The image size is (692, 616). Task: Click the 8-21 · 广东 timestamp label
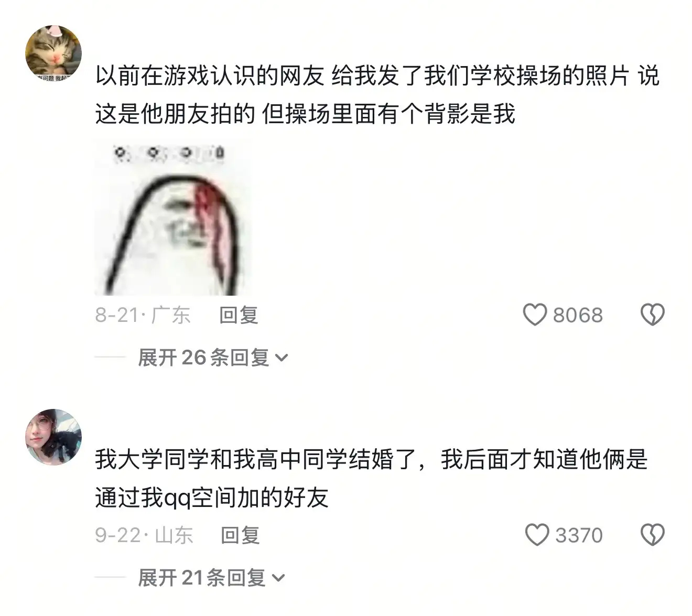coord(143,315)
